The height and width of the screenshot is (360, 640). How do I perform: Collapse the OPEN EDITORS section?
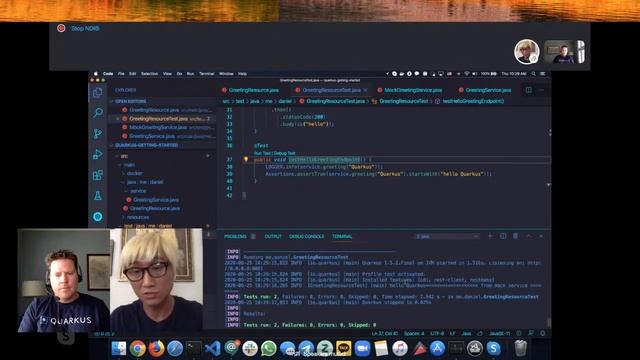[x=130, y=101]
